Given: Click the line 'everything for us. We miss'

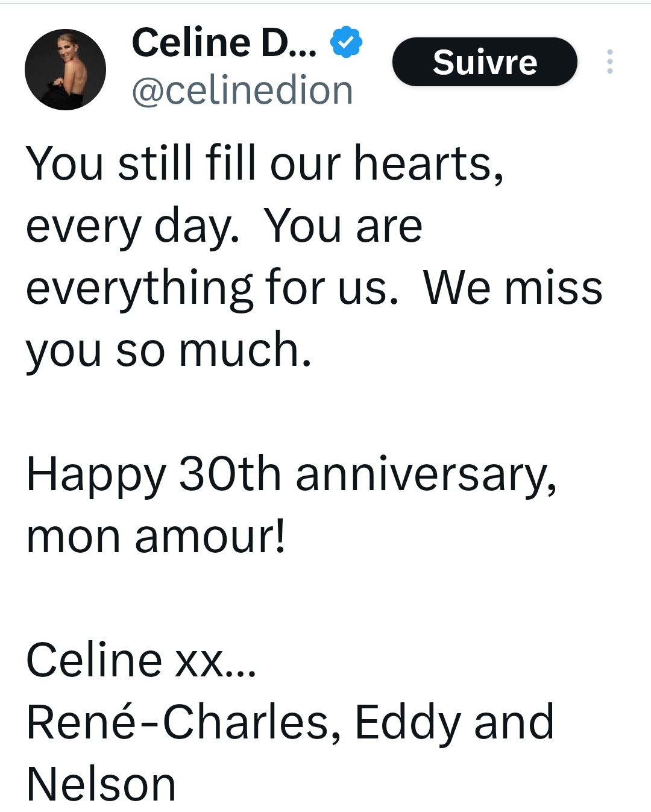Looking at the screenshot, I should [x=313, y=288].
